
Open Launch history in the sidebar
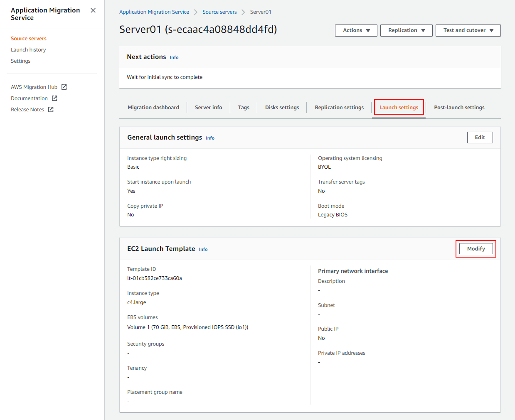pos(28,49)
